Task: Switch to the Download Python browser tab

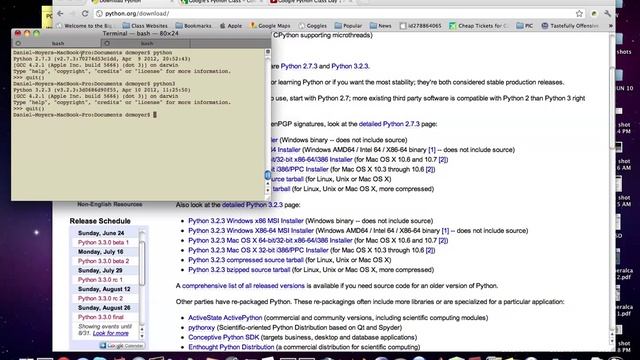Action: tap(133, 2)
